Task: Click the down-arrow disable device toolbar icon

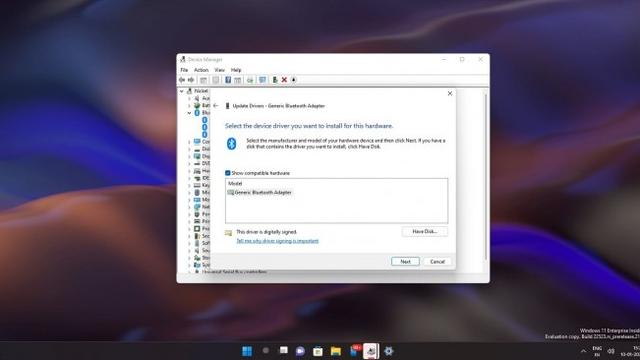Action: [293, 80]
